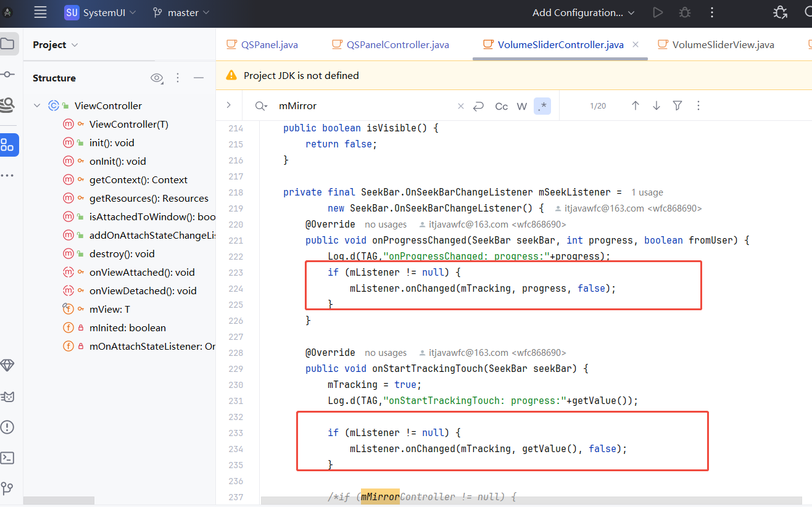Switch to the QSPanelController.java tab

[391, 44]
